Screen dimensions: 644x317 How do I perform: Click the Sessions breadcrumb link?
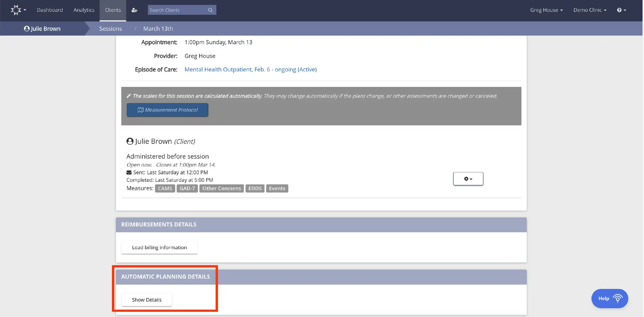pos(110,29)
